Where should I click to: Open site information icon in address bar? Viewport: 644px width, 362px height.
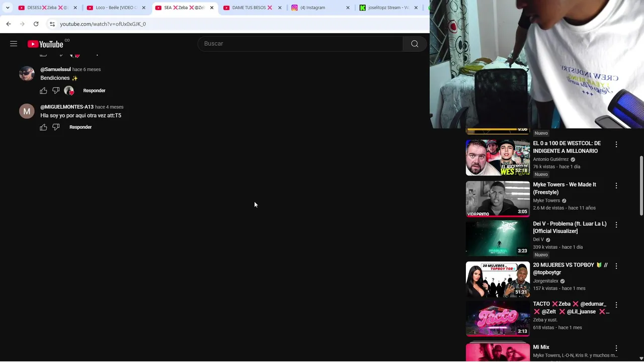coord(52,24)
